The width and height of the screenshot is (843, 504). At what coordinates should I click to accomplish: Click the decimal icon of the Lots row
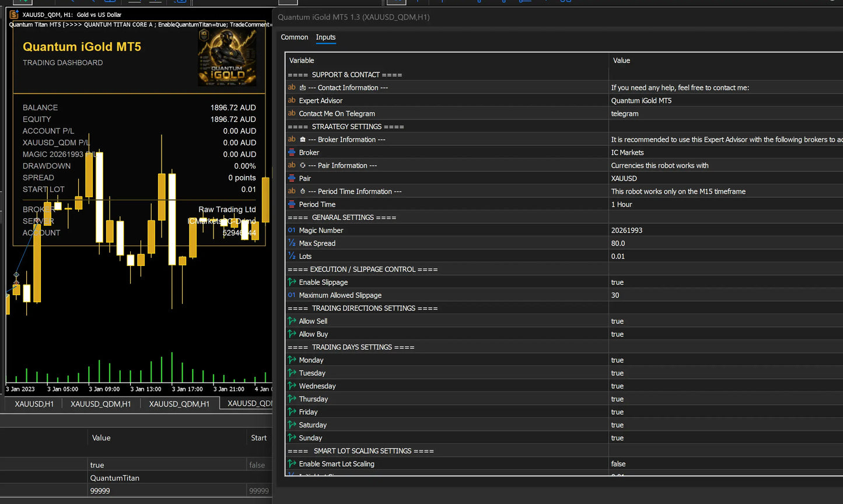click(x=292, y=256)
